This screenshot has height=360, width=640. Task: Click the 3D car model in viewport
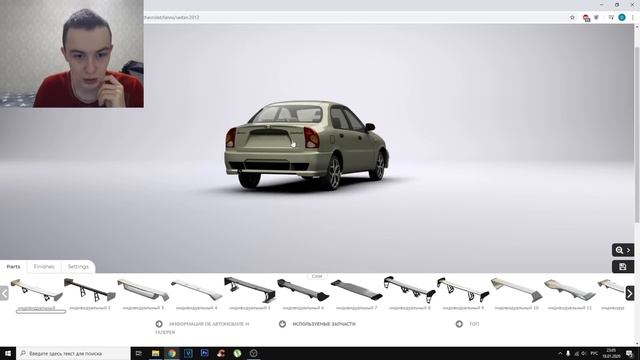[x=306, y=145]
